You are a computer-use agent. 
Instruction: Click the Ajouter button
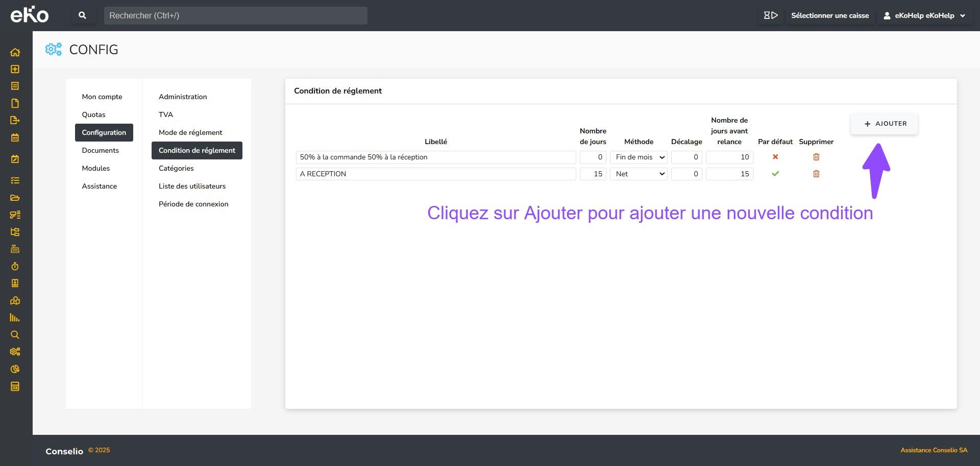(x=884, y=124)
